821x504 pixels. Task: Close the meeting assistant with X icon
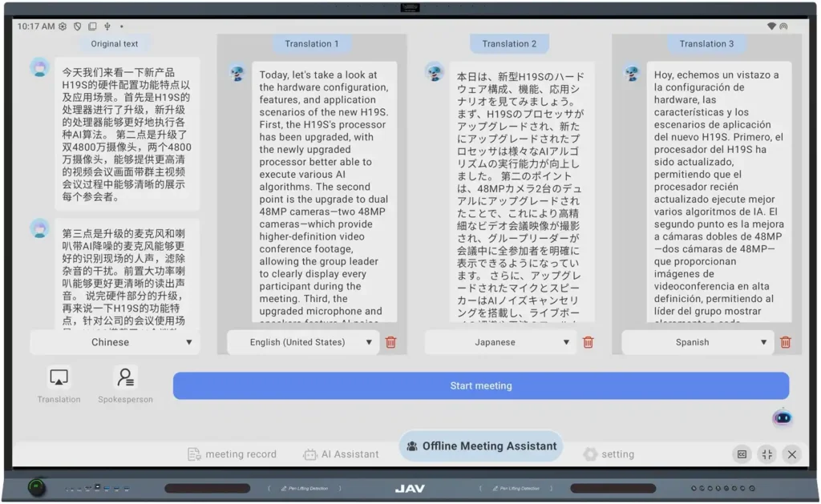(x=791, y=454)
